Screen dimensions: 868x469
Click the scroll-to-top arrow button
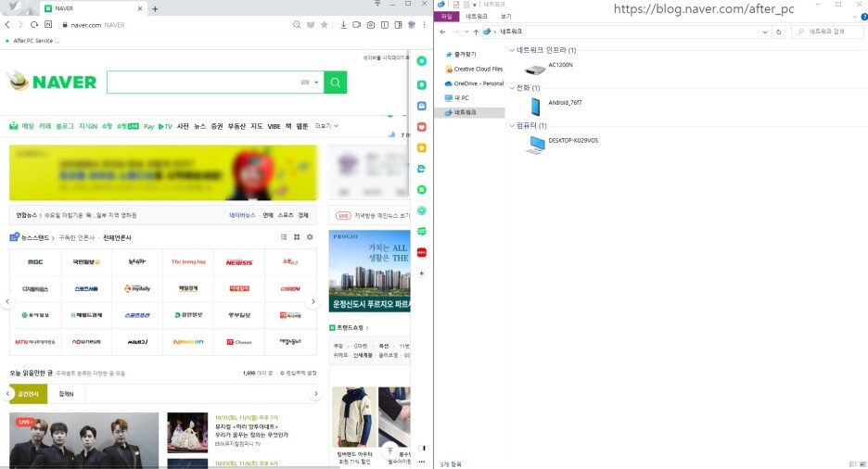point(389,450)
